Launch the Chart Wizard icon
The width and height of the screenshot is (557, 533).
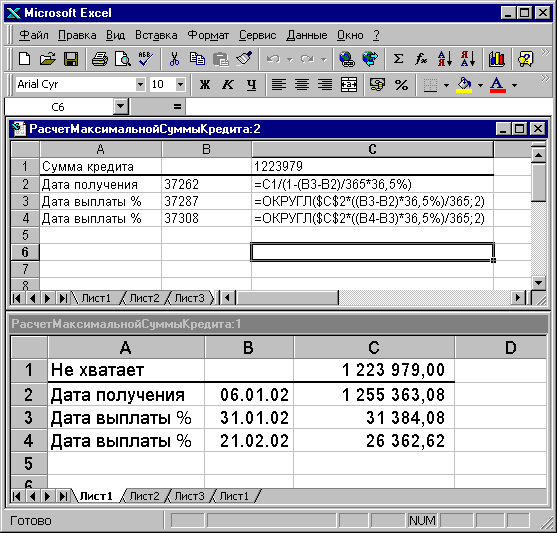click(x=496, y=59)
